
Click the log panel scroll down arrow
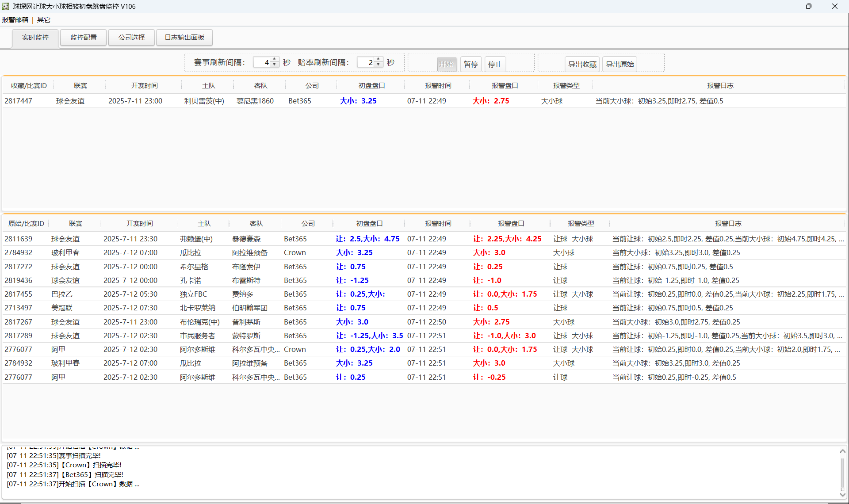pos(843,495)
